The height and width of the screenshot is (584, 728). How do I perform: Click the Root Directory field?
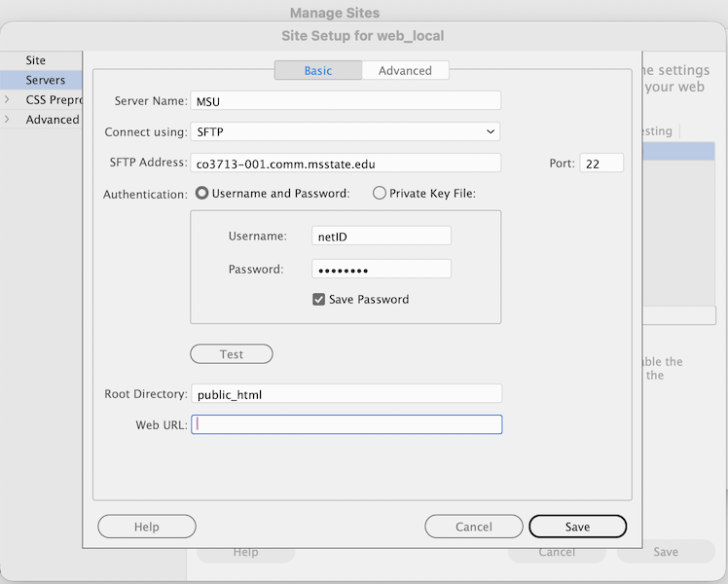(x=346, y=394)
